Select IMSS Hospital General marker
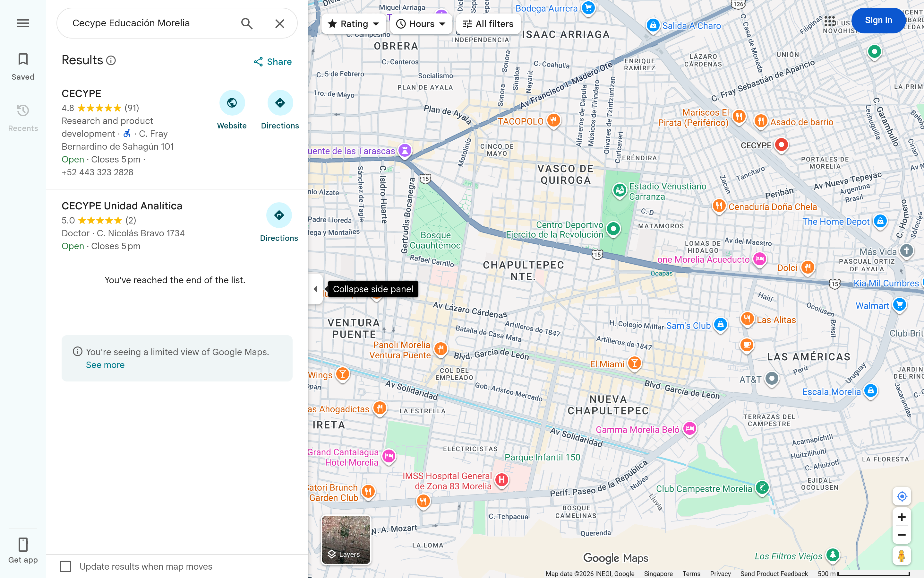Viewport: 924px width, 578px height. (502, 480)
